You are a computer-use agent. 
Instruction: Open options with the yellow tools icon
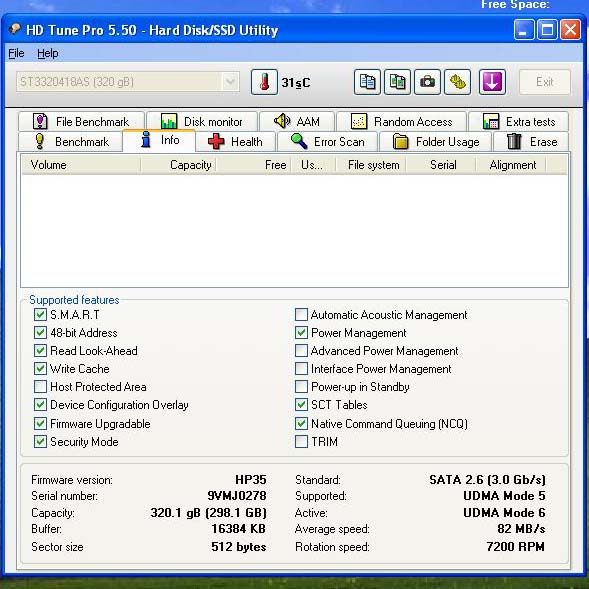457,82
